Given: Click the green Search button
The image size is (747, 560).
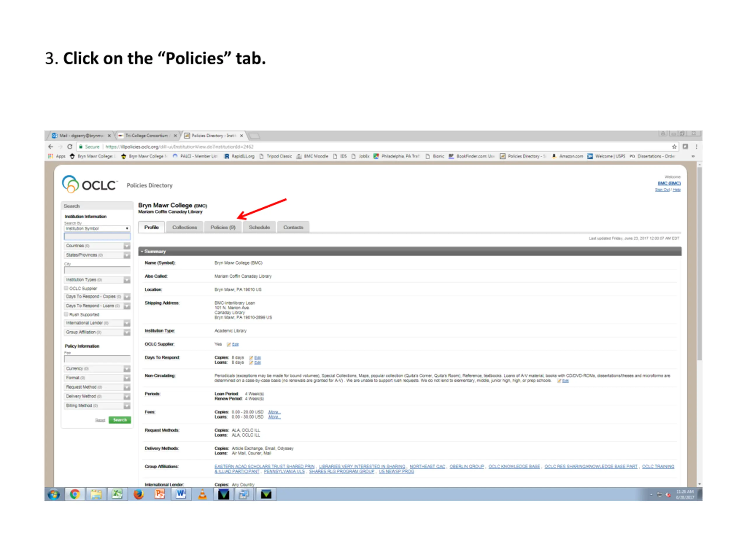Looking at the screenshot, I should pyautogui.click(x=120, y=420).
